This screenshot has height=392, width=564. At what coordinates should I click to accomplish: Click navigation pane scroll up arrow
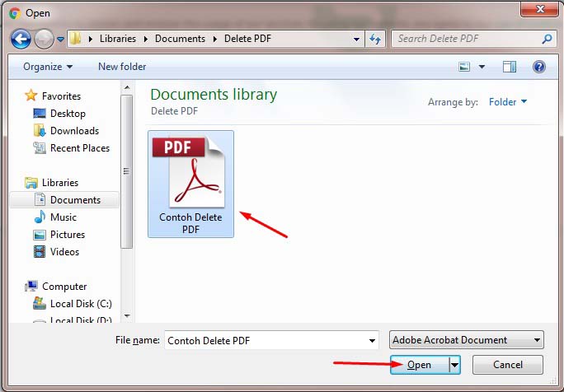(127, 87)
